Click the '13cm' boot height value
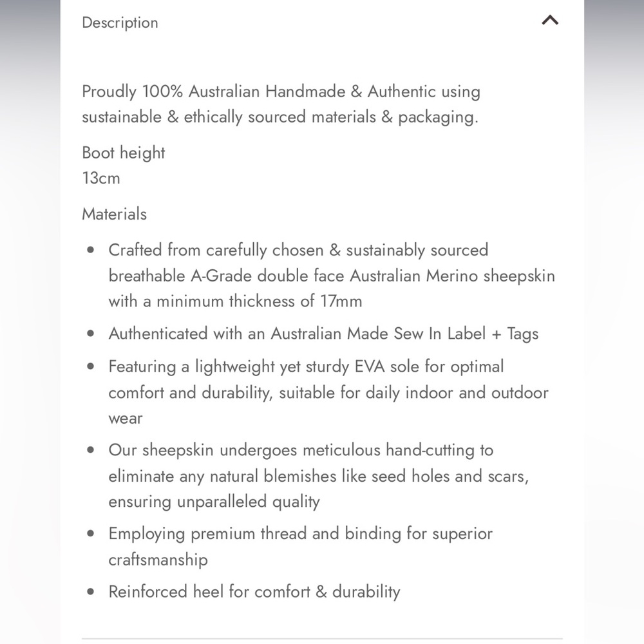The width and height of the screenshot is (644, 644). click(101, 178)
